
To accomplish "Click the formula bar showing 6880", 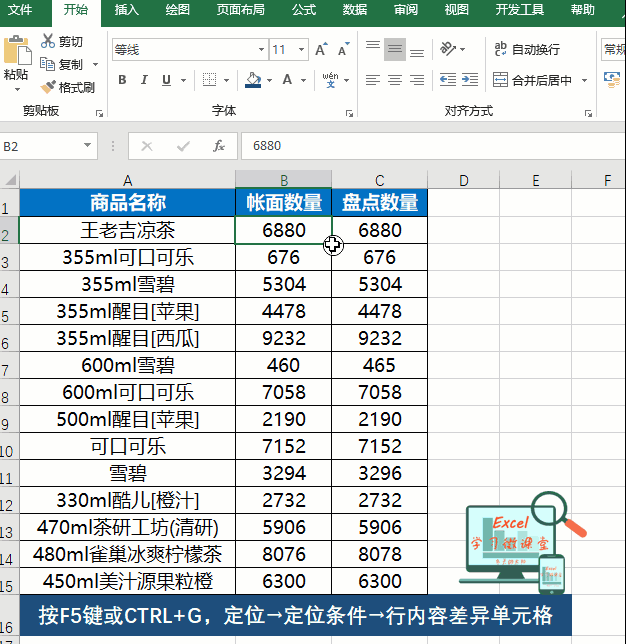I will [433, 146].
